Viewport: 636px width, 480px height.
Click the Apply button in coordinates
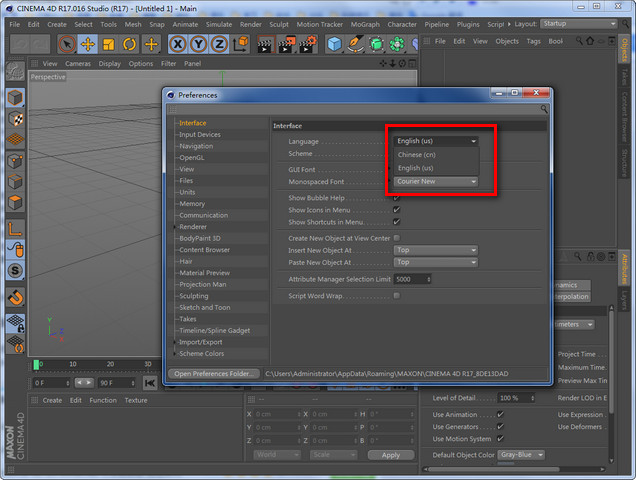tap(391, 455)
